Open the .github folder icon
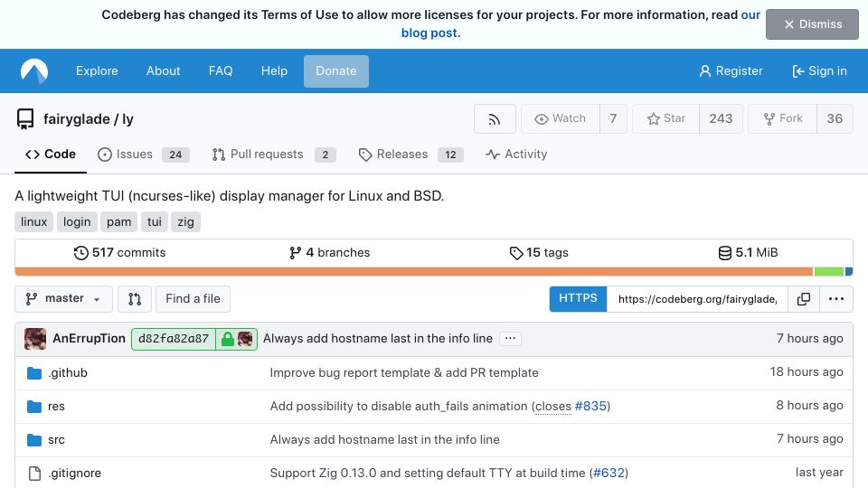Screen dimensions: 868x488 point(34,373)
